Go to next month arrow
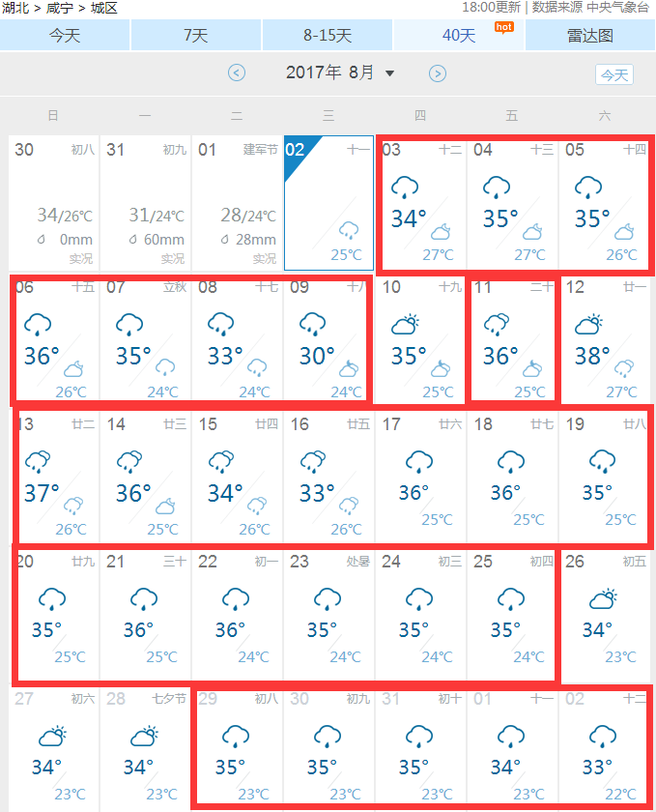 click(438, 72)
